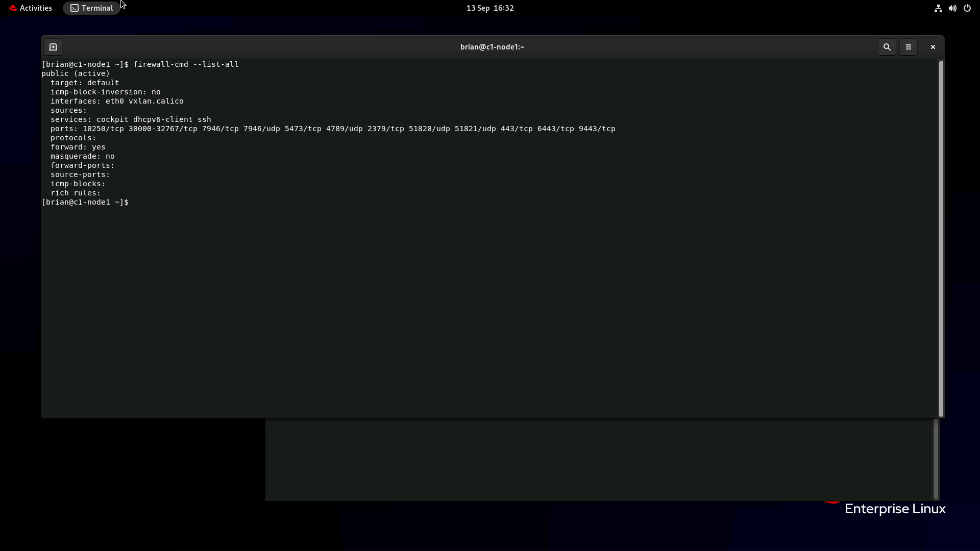Click the terminal window title brian@c1-node1

point(492,46)
